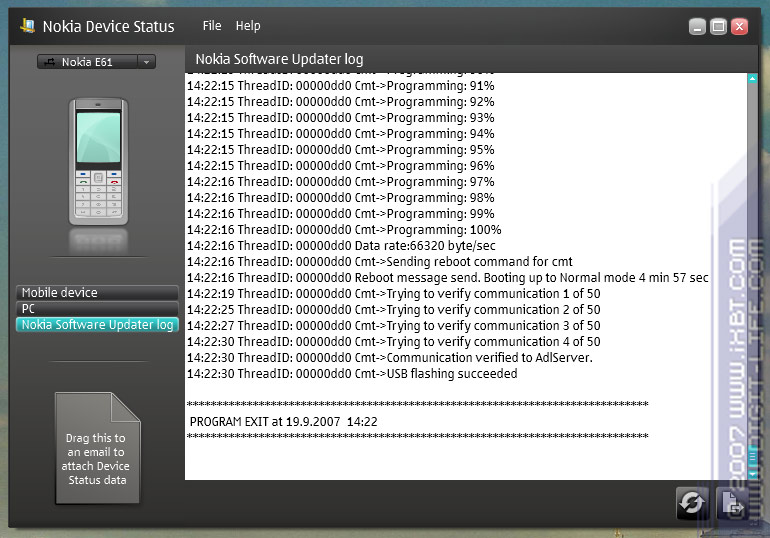Viewport: 770px width, 538px height.
Task: Click the verify communication 4 of 50 line
Action: tap(393, 342)
